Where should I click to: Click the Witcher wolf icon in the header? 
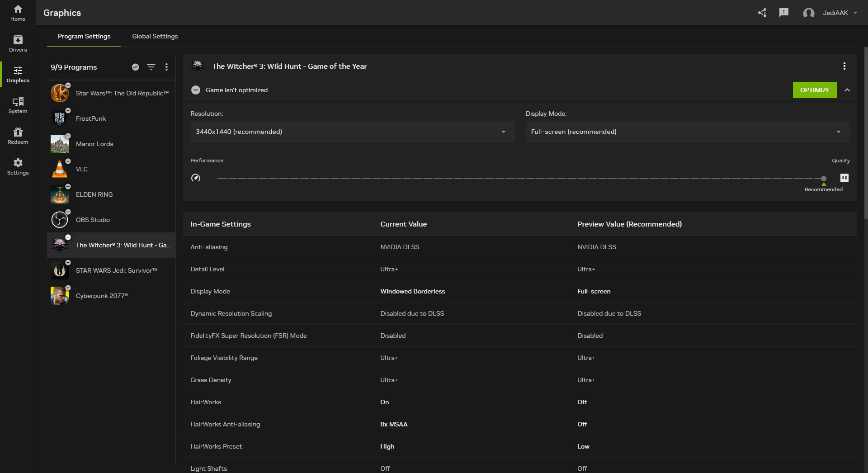198,66
